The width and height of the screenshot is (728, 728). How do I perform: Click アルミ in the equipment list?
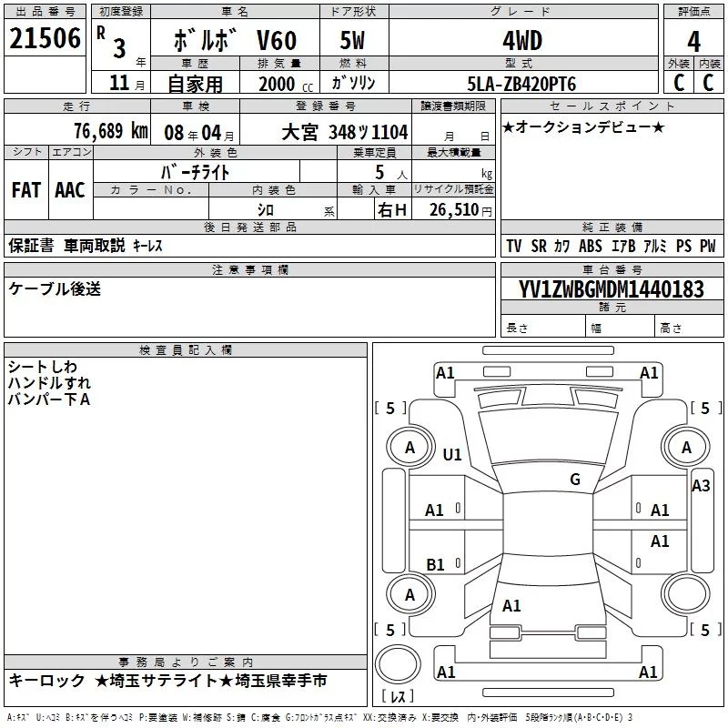[655, 246]
